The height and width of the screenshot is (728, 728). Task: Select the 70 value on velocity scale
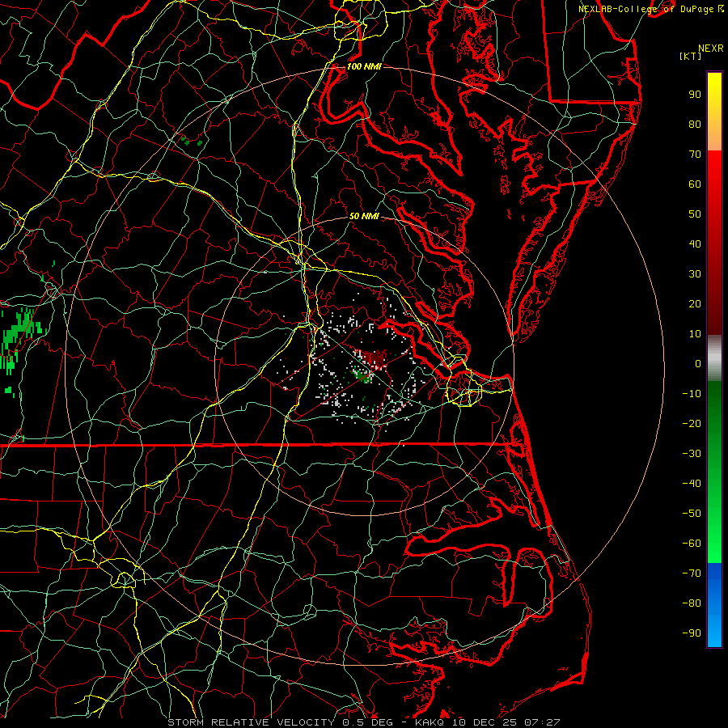point(695,154)
